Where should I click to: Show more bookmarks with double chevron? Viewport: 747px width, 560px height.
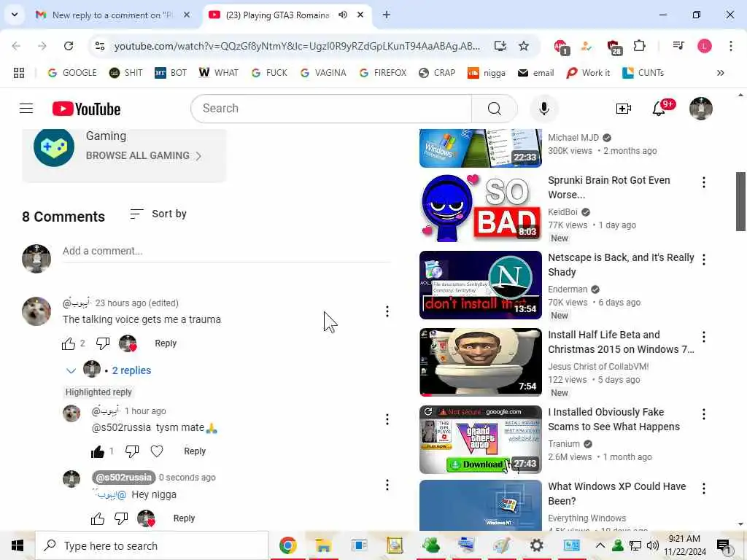point(720,73)
